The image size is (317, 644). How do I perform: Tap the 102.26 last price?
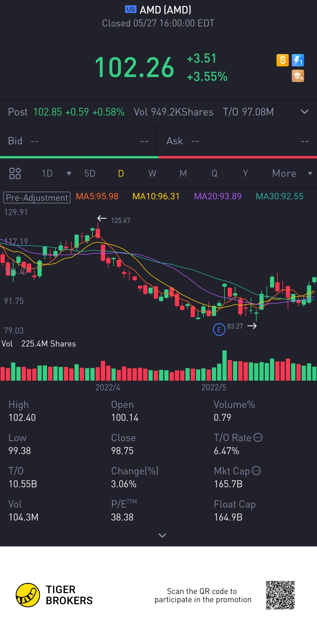(134, 68)
